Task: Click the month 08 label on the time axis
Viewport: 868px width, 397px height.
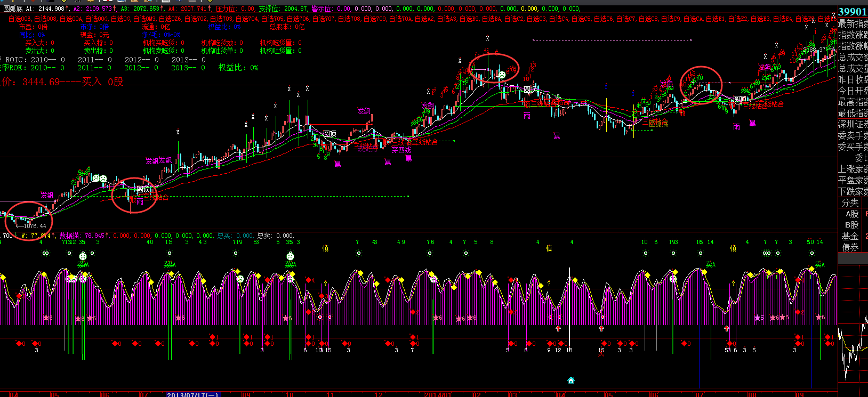Action: point(752,394)
